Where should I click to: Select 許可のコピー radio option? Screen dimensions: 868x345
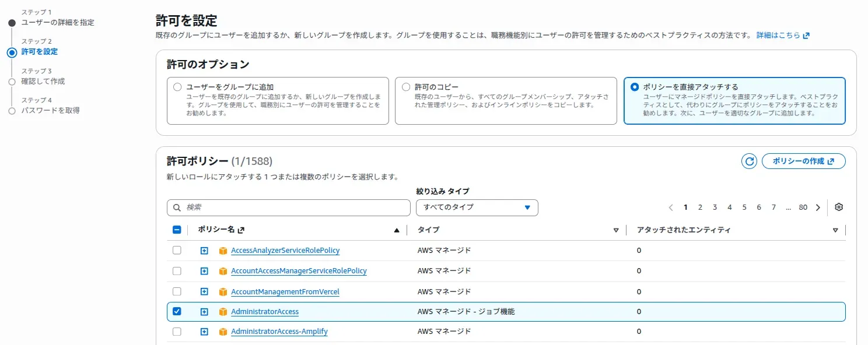click(x=406, y=87)
